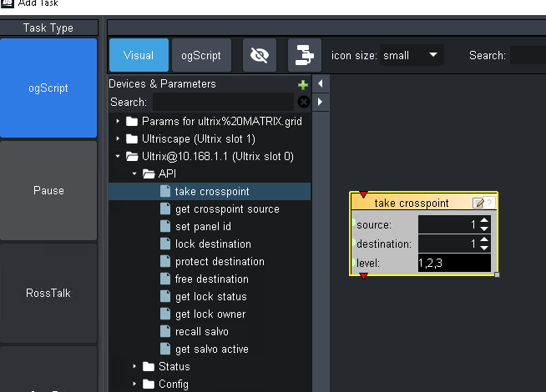Click the block's bottom-right resize handle
Viewport: 546px width, 392px height.
point(497,274)
